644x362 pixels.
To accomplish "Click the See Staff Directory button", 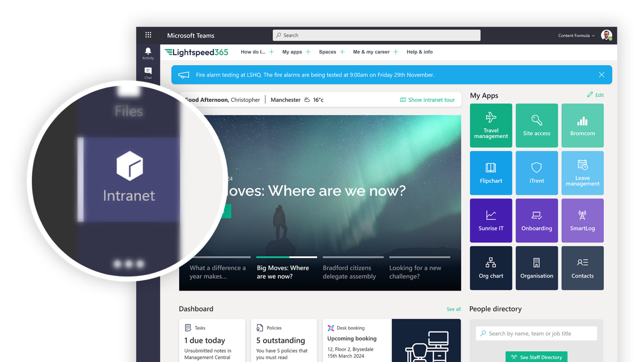I will pos(536,357).
